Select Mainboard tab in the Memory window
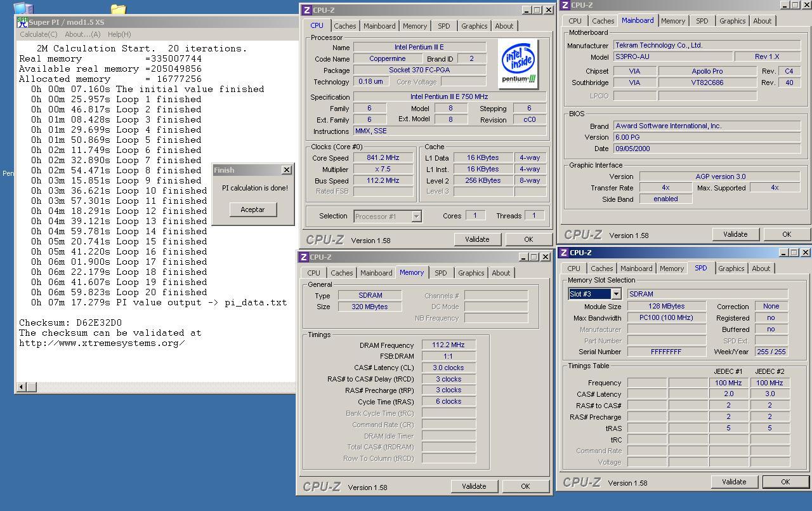Screen dimensions: 812x511 pyautogui.click(x=376, y=273)
